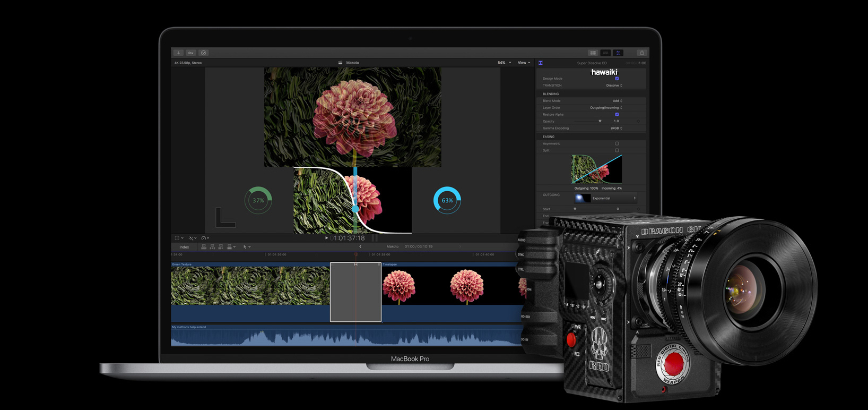This screenshot has width=868, height=410.
Task: Click the Append clip icon
Action: 221,247
